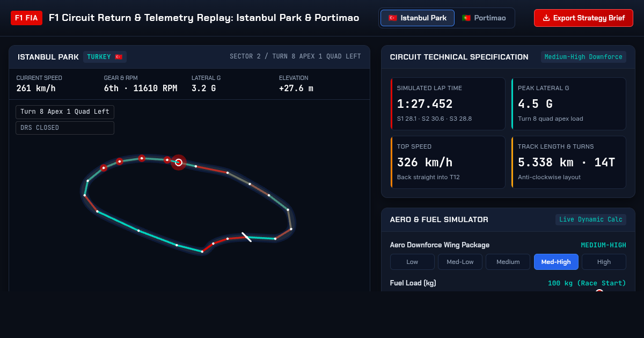
Task: Click the Medium-High Downforce badge
Action: pos(583,57)
